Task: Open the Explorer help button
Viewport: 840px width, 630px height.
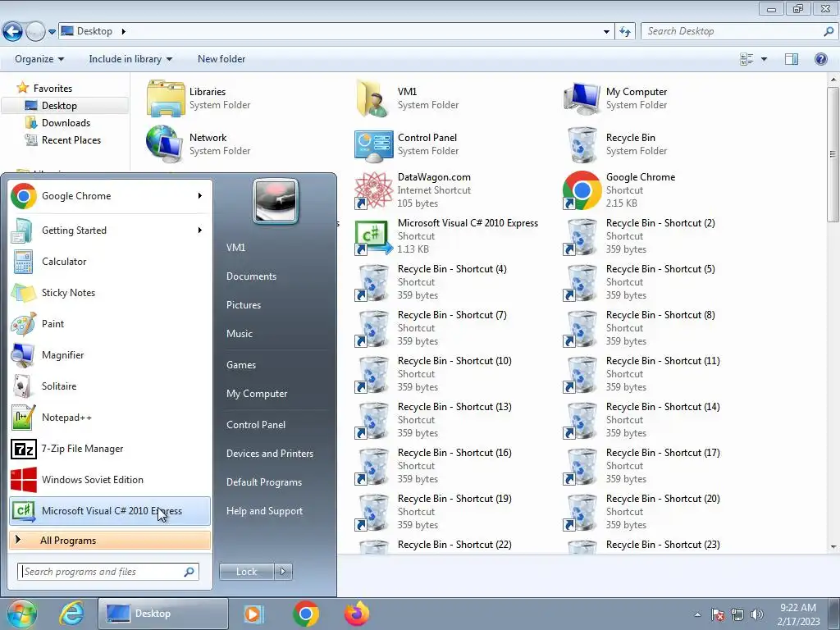Action: pyautogui.click(x=820, y=59)
